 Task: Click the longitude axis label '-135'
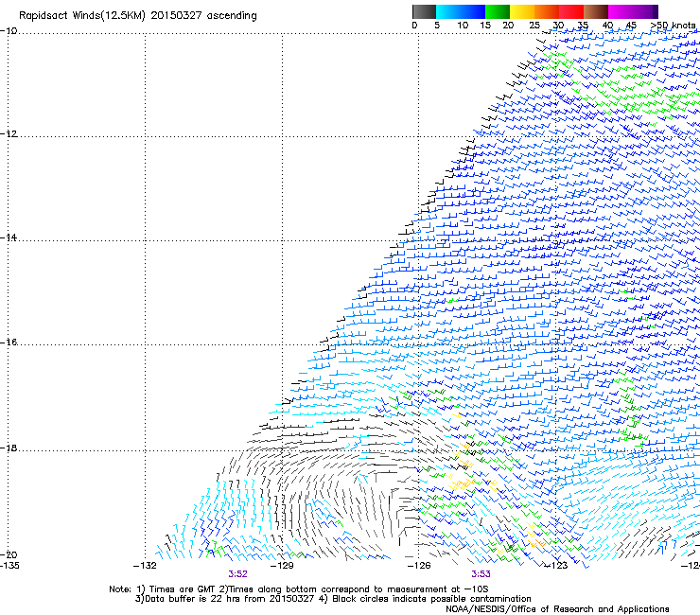point(9,566)
